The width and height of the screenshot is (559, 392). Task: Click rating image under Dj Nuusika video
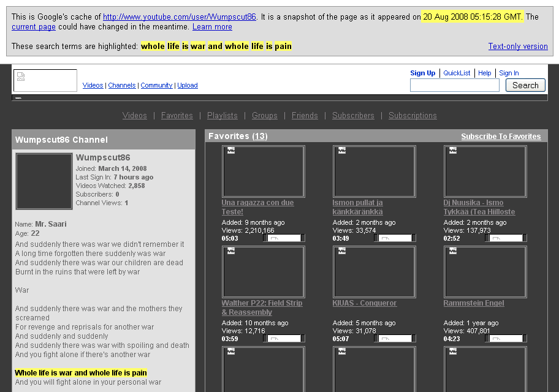pyautogui.click(x=506, y=238)
